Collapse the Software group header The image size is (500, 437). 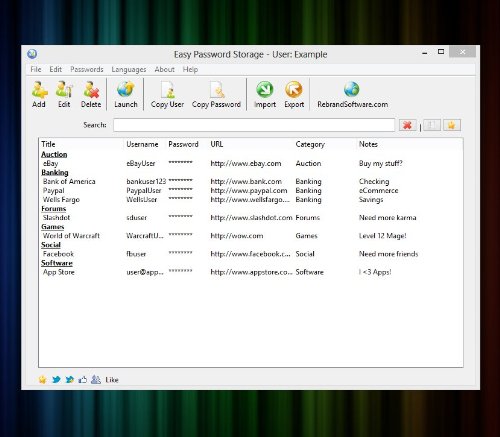pos(57,263)
